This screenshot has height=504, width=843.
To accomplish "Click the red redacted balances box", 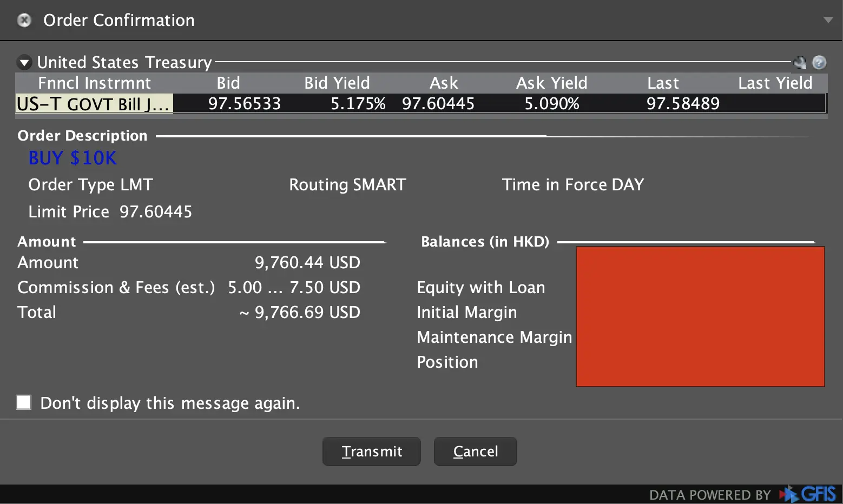I will [x=700, y=316].
